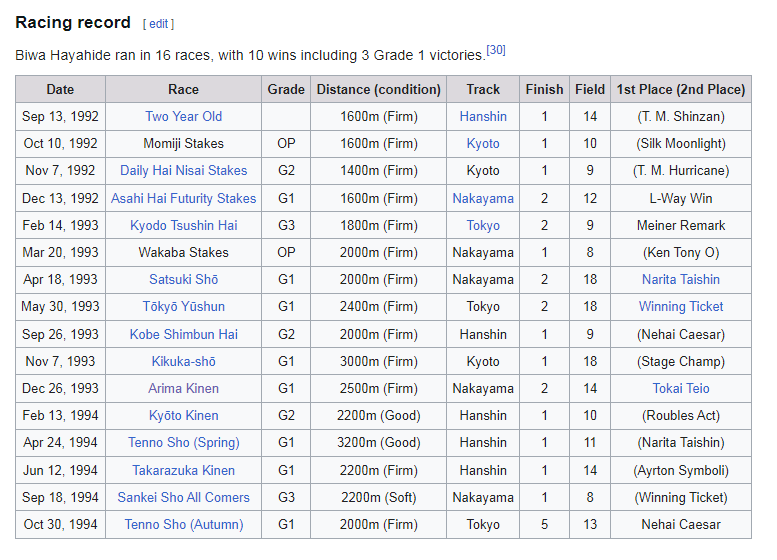This screenshot has height=560, width=777.
Task: Open Tokyo track link in Feb 14, 1993 row
Action: (x=483, y=225)
